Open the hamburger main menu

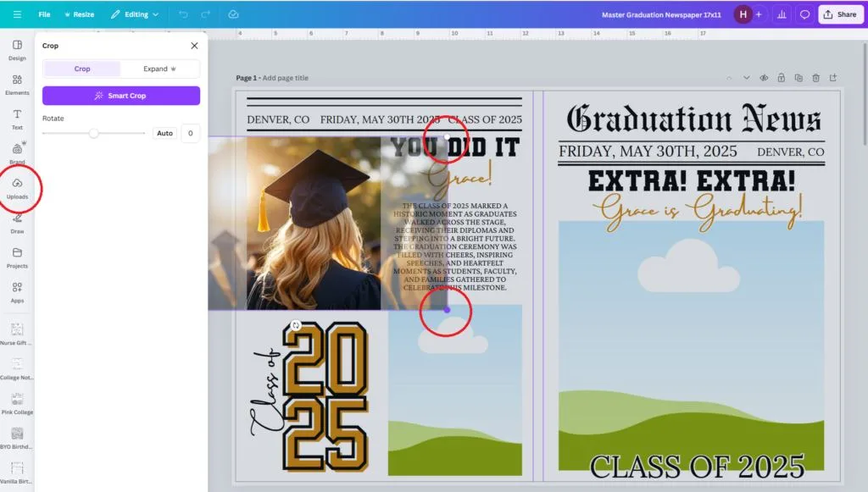tap(17, 14)
